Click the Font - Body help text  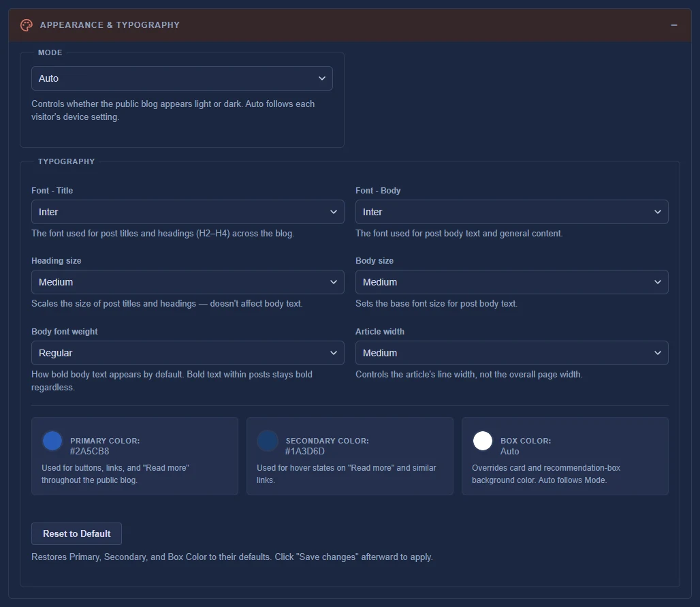point(459,233)
